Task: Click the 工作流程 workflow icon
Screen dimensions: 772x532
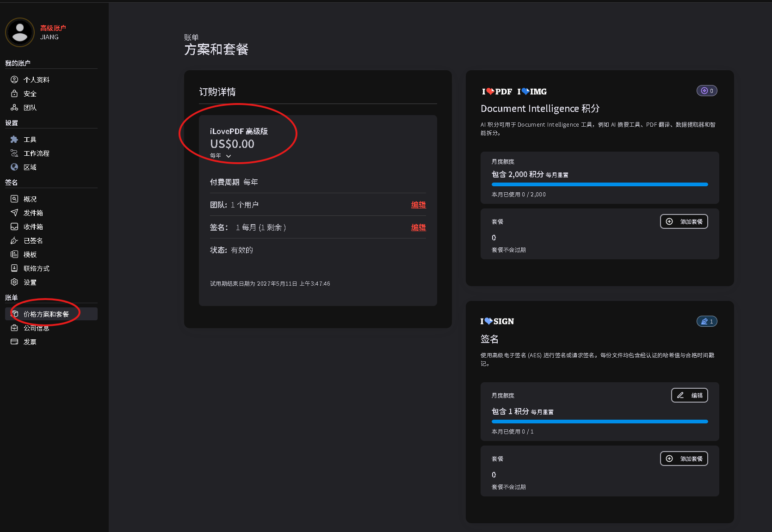Action: click(14, 153)
